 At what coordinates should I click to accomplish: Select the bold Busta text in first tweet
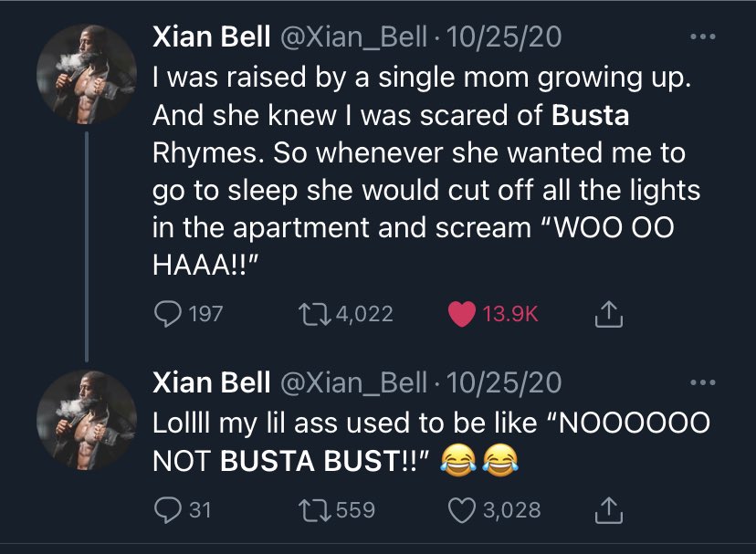[590, 115]
